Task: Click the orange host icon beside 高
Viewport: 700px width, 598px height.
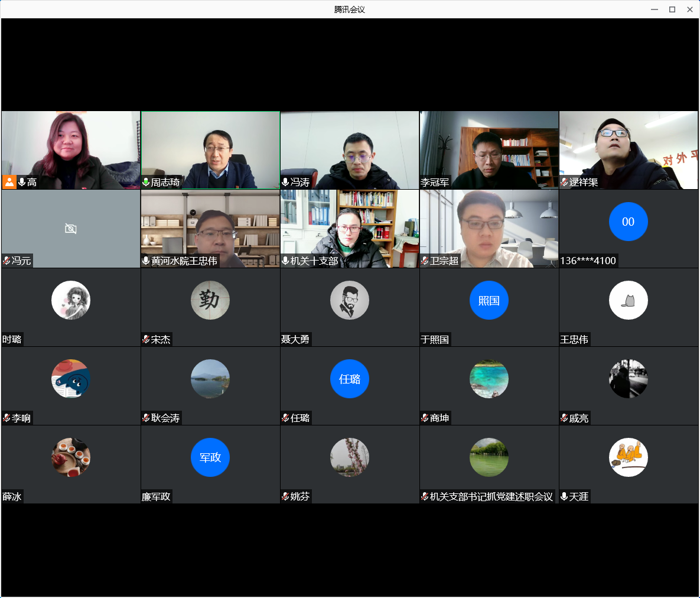Action: pyautogui.click(x=9, y=182)
